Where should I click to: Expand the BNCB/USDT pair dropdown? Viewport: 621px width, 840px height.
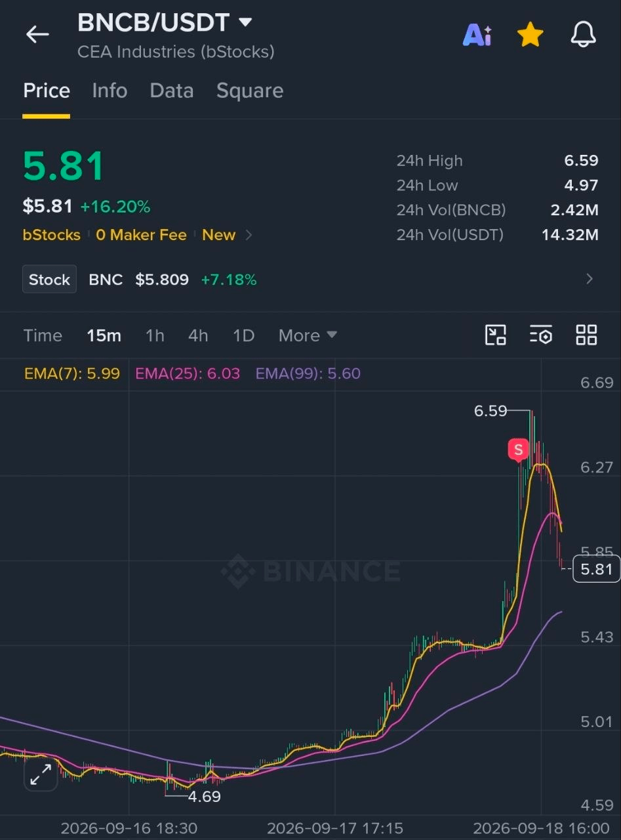(x=245, y=23)
